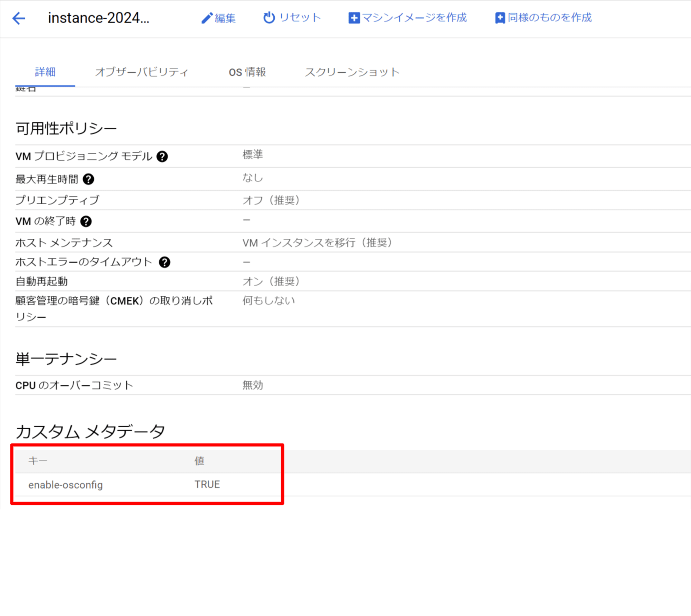Click the キー column header
Image resolution: width=691 pixels, height=616 pixels.
point(38,461)
